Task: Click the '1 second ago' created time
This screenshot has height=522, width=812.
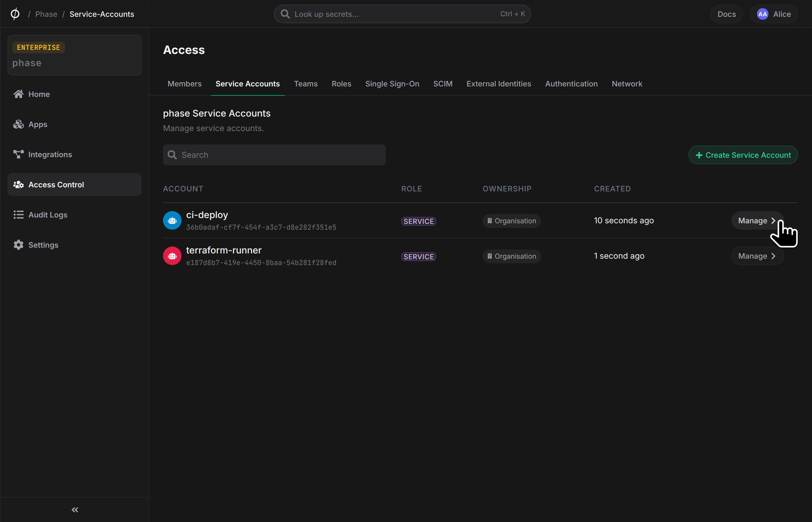Action: pos(619,255)
